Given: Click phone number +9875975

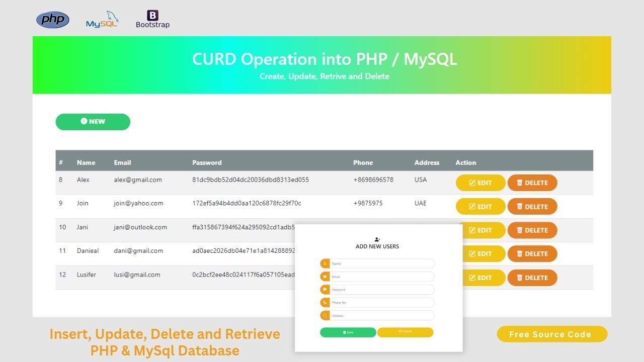Looking at the screenshot, I should pos(368,203).
